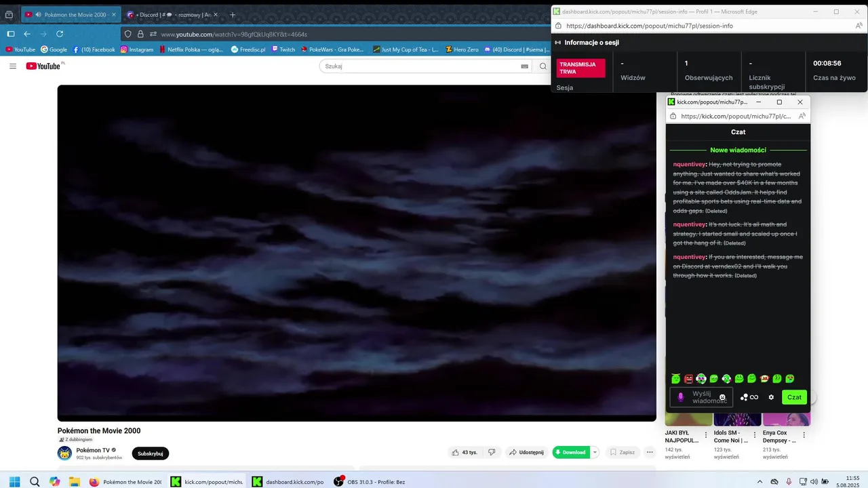
Task: Open the Enya Cox Dempsey thumbnail
Action: pyautogui.click(x=786, y=420)
